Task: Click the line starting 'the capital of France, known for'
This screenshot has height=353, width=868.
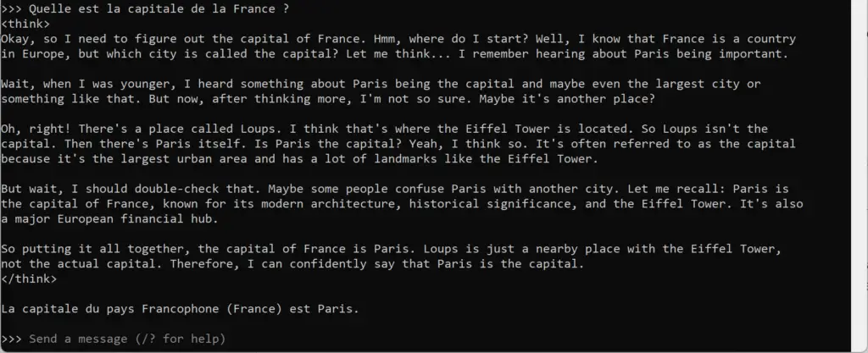Action: click(x=402, y=204)
